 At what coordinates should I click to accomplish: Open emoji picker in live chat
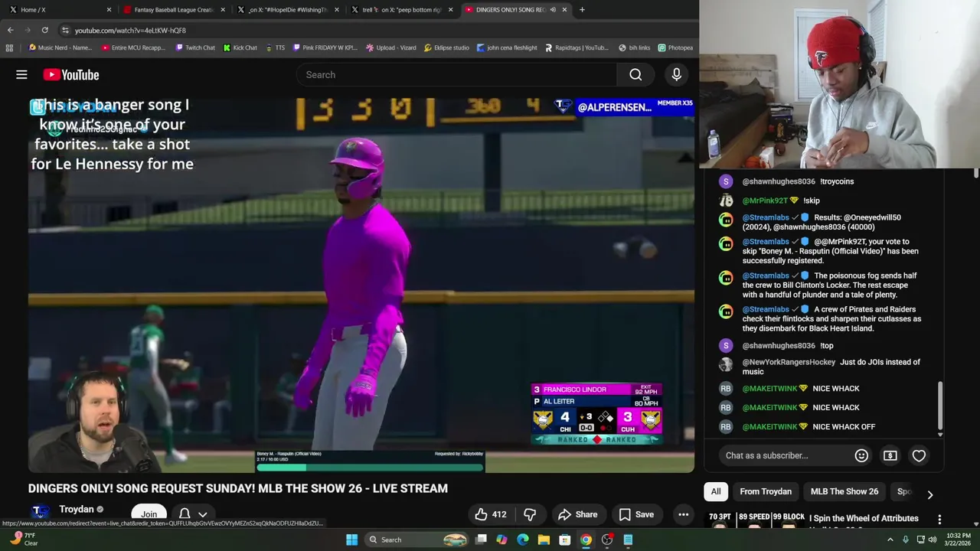click(861, 455)
